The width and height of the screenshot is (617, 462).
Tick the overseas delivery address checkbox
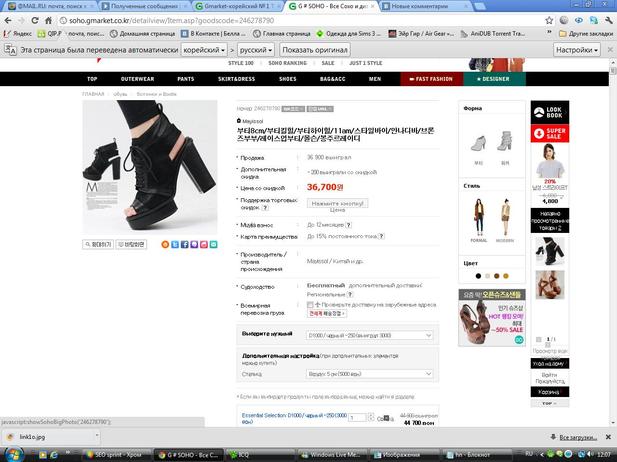pyautogui.click(x=310, y=305)
